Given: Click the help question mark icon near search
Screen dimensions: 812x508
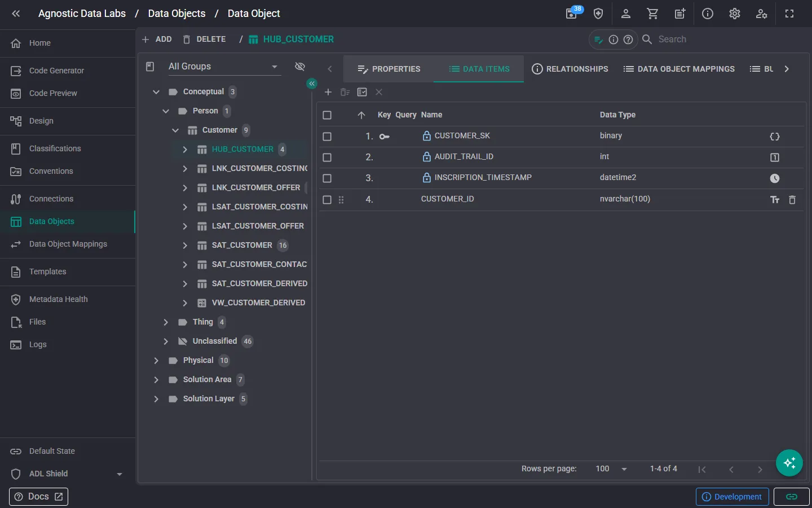Looking at the screenshot, I should tap(628, 40).
